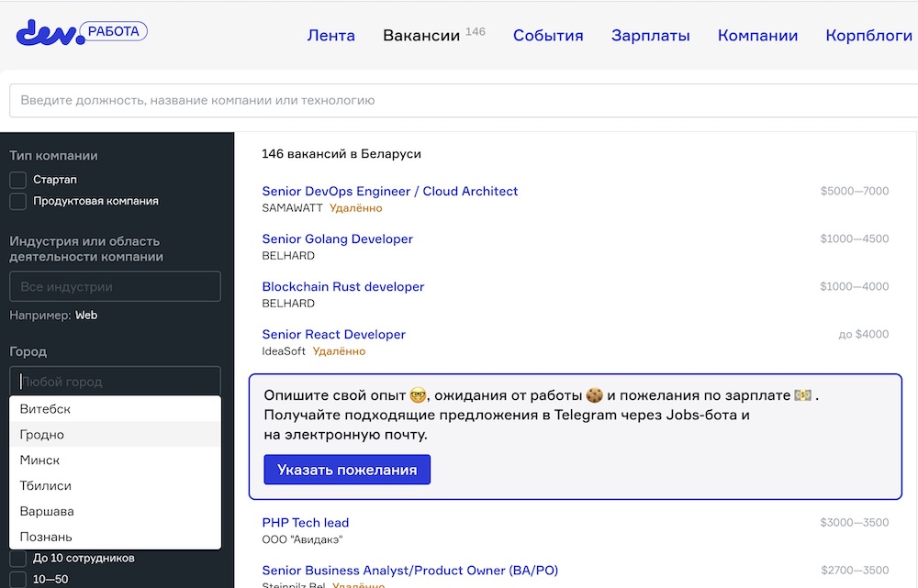Switch to the Зарплаты section
Viewport: 918px width, 588px height.
point(651,35)
